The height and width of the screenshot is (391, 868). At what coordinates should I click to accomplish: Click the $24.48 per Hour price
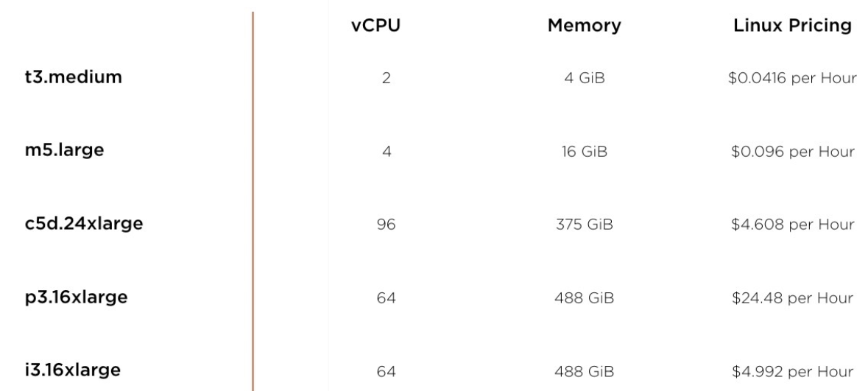(x=792, y=298)
